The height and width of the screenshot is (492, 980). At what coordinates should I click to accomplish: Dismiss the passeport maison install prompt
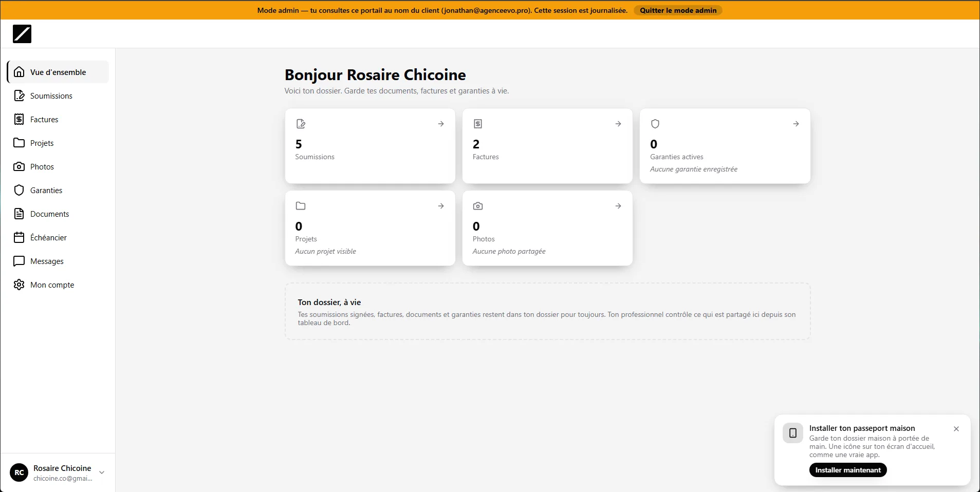pyautogui.click(x=956, y=429)
